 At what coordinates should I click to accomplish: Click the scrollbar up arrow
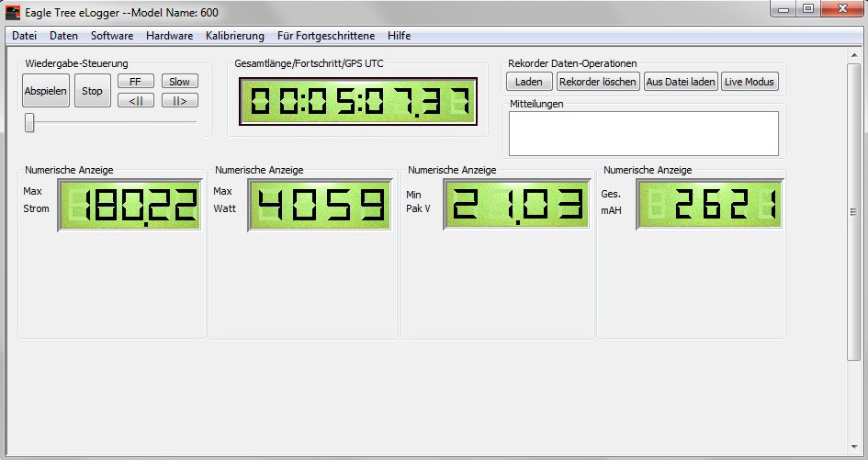pos(853,55)
